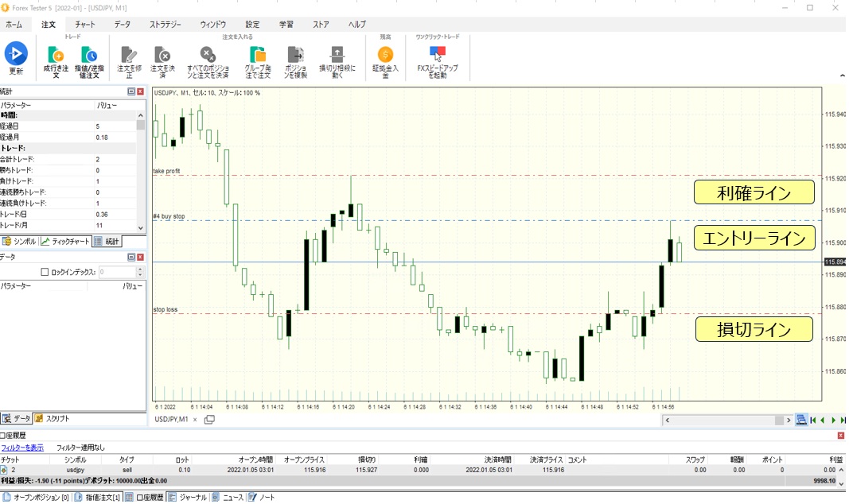Click the グループ発注で注文 icon

tap(258, 55)
